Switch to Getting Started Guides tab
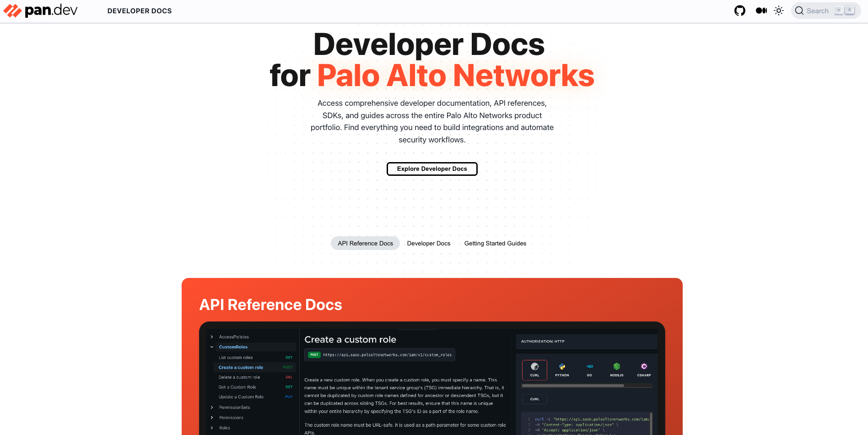 (x=495, y=243)
